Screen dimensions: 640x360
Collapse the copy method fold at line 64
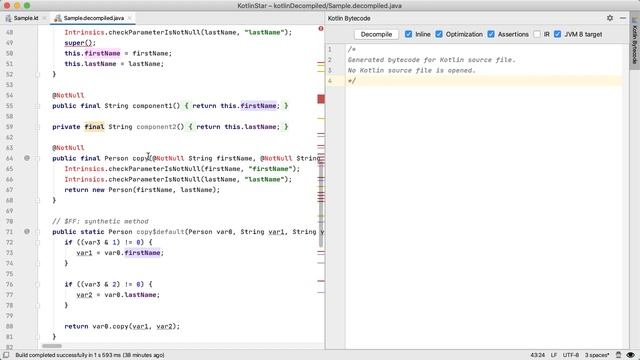pos(38,158)
